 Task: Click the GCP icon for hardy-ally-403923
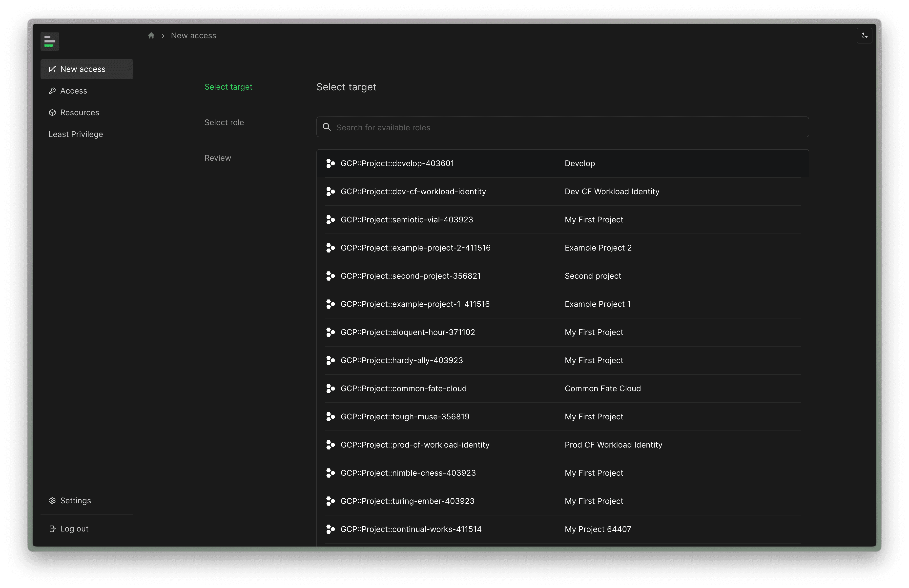330,361
